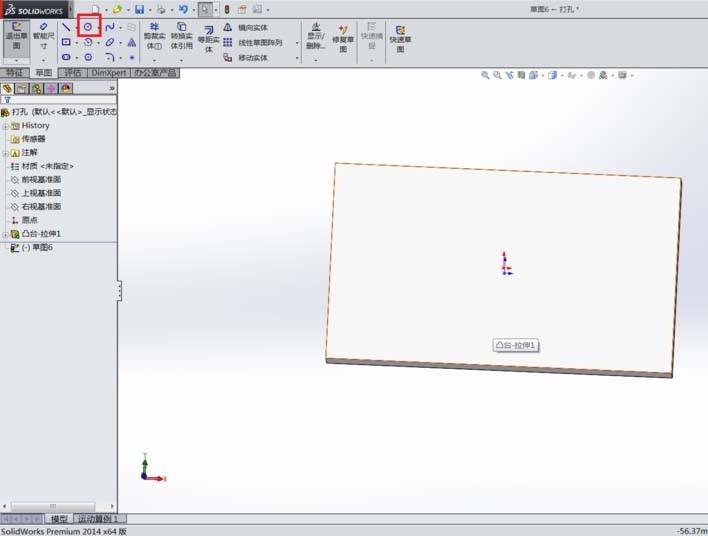Click Repair Sketch (修复草图) tool
708x536 pixels.
(343, 38)
